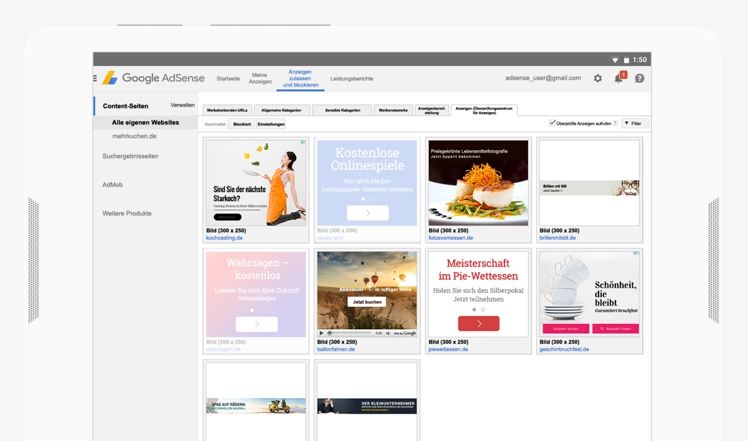Select the 'Blockiert' sub-tab

(x=242, y=124)
